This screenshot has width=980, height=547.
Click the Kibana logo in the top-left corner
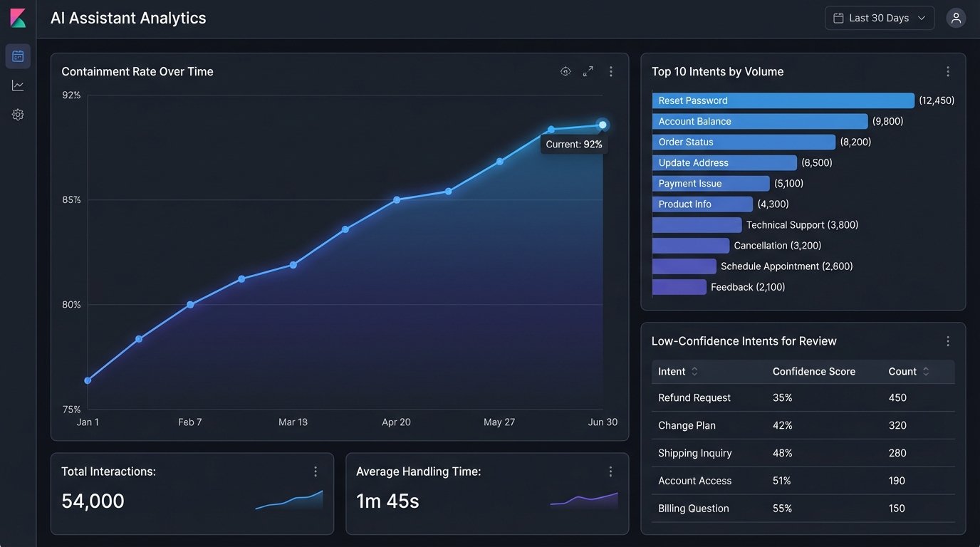coord(18,17)
